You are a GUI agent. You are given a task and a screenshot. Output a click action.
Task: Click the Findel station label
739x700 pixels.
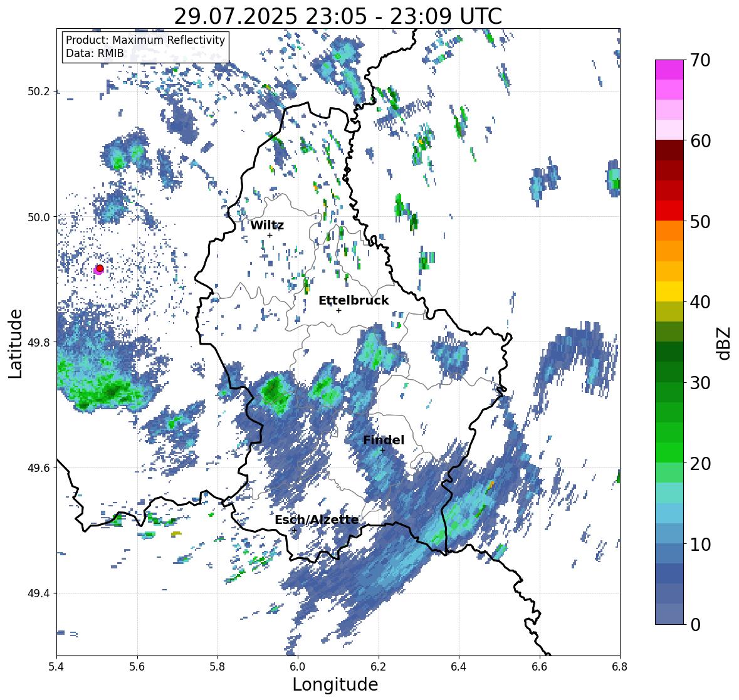tap(383, 440)
